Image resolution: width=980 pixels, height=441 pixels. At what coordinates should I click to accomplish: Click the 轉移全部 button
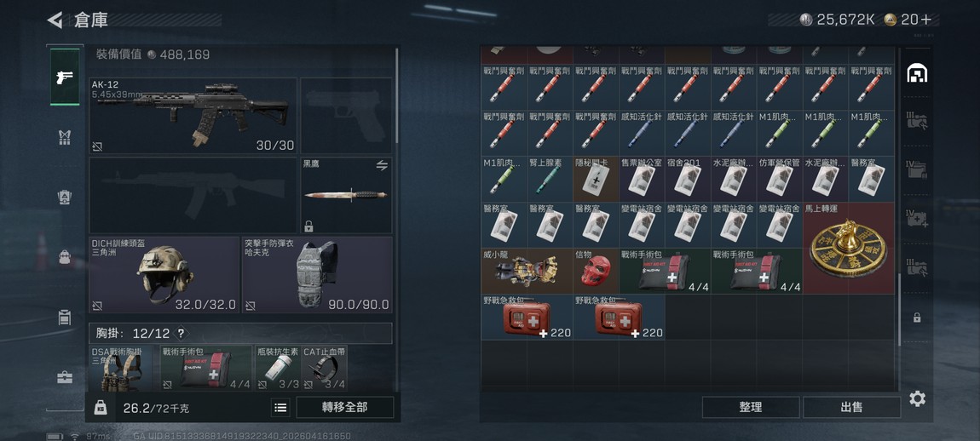pos(345,407)
